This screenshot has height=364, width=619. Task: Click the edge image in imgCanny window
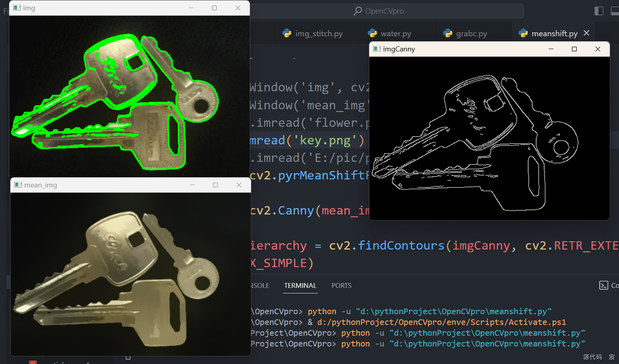[489, 138]
